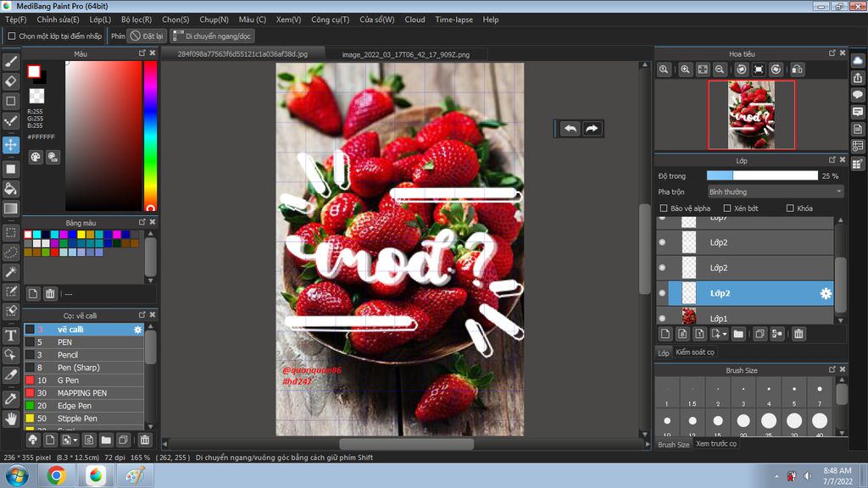Tick Chọn một lớp tại điểm nhấp
The width and height of the screenshot is (868, 488).
[12, 36]
